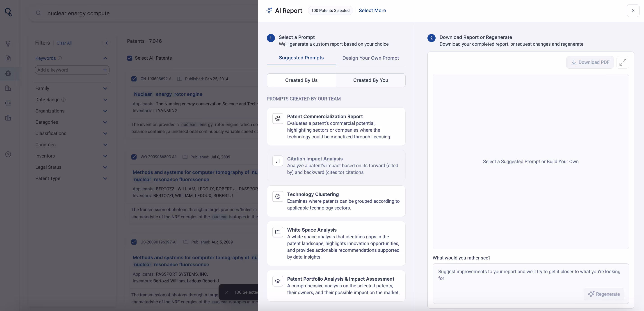Click book icon next to US-20090196397-A1

(186, 242)
